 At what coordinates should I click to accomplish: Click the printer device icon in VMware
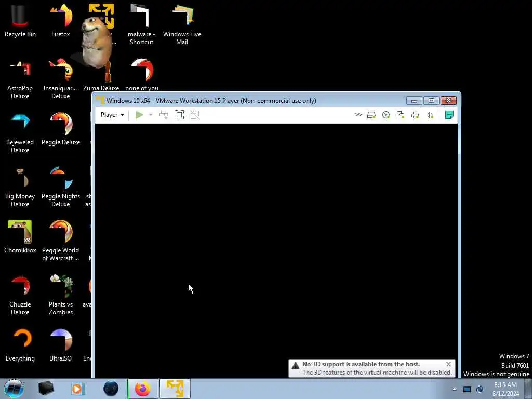(x=415, y=115)
